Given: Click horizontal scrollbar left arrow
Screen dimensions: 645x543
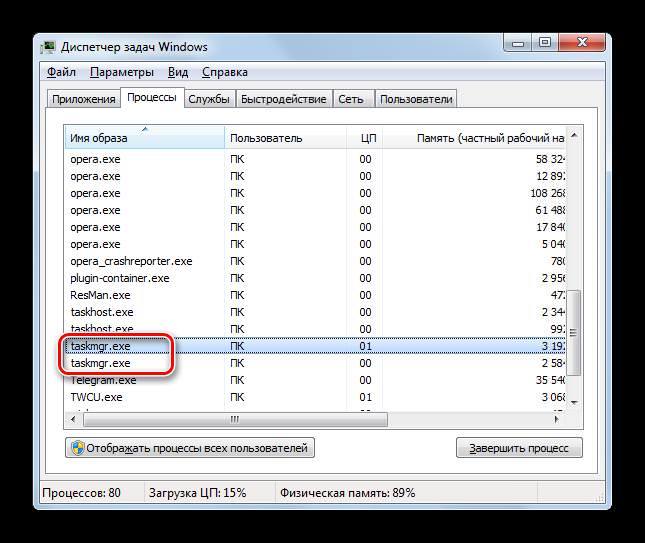Looking at the screenshot, I should [x=73, y=420].
